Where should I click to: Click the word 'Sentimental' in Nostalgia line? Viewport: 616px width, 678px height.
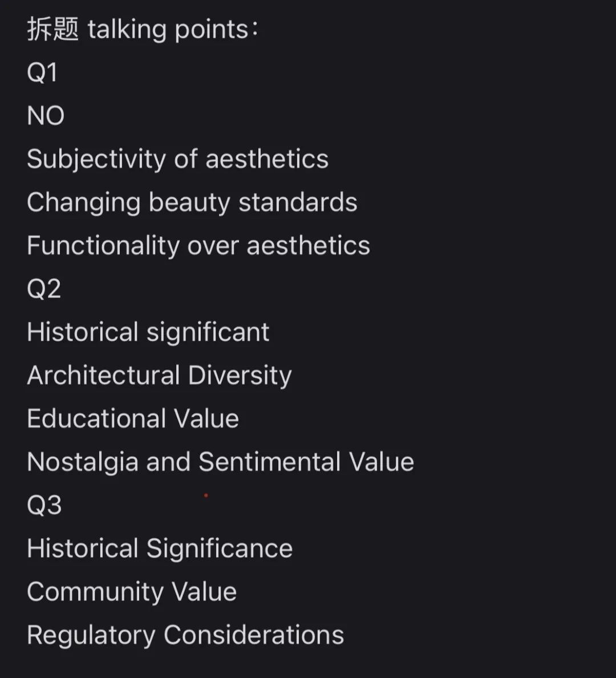click(x=270, y=462)
